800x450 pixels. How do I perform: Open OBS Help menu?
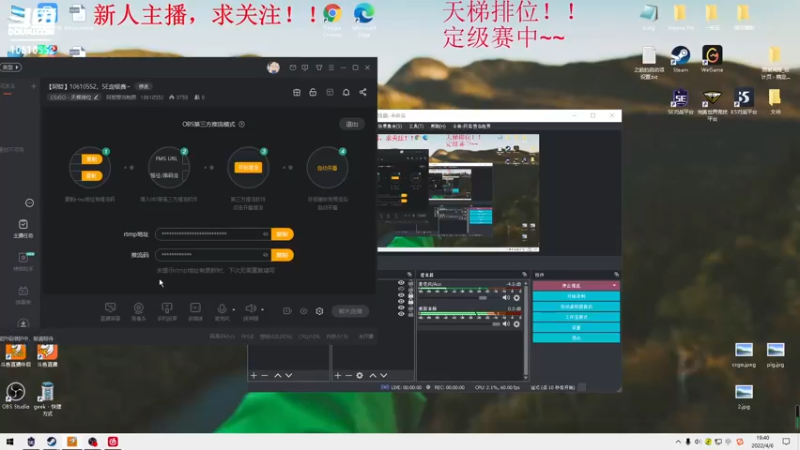438,126
